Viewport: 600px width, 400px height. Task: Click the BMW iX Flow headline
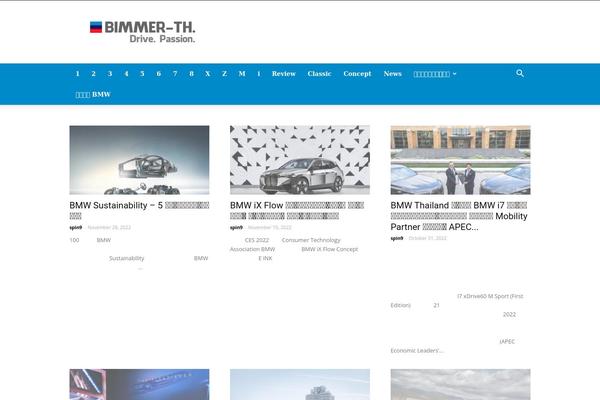pos(297,211)
